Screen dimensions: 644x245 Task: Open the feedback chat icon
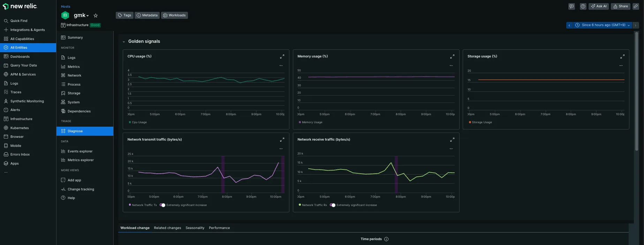point(571,6)
